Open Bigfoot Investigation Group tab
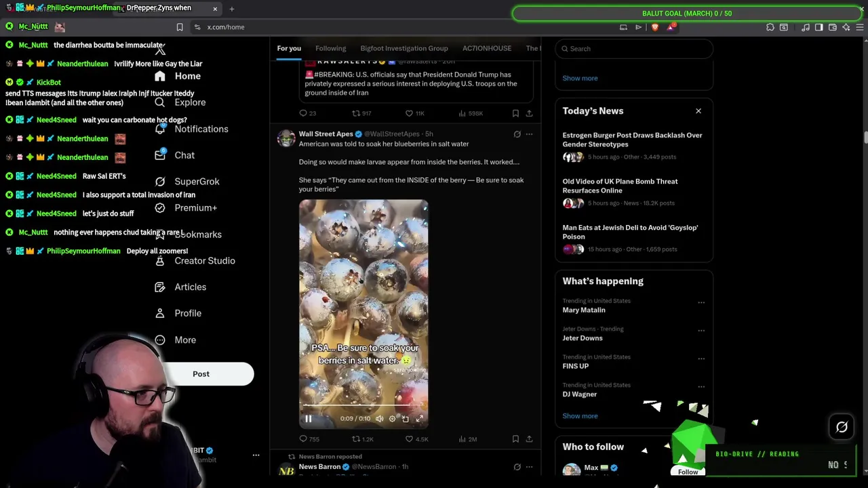Screen dimensions: 868x488 tap(404, 49)
